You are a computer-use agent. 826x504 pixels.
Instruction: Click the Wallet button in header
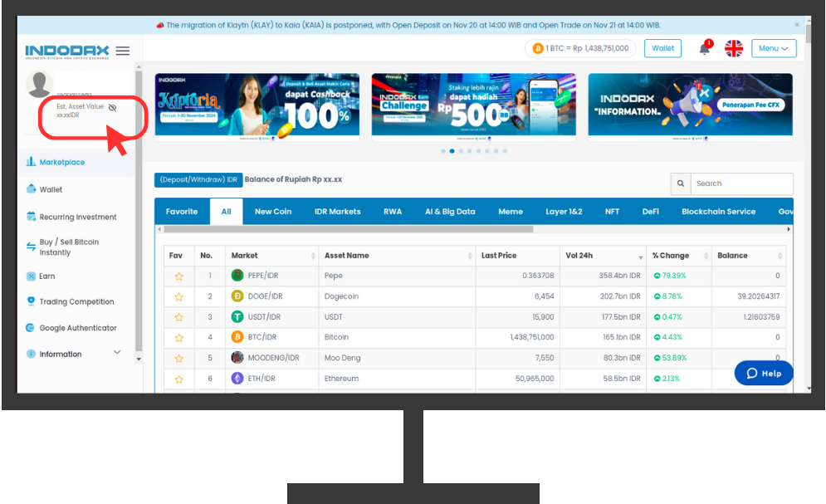point(662,48)
